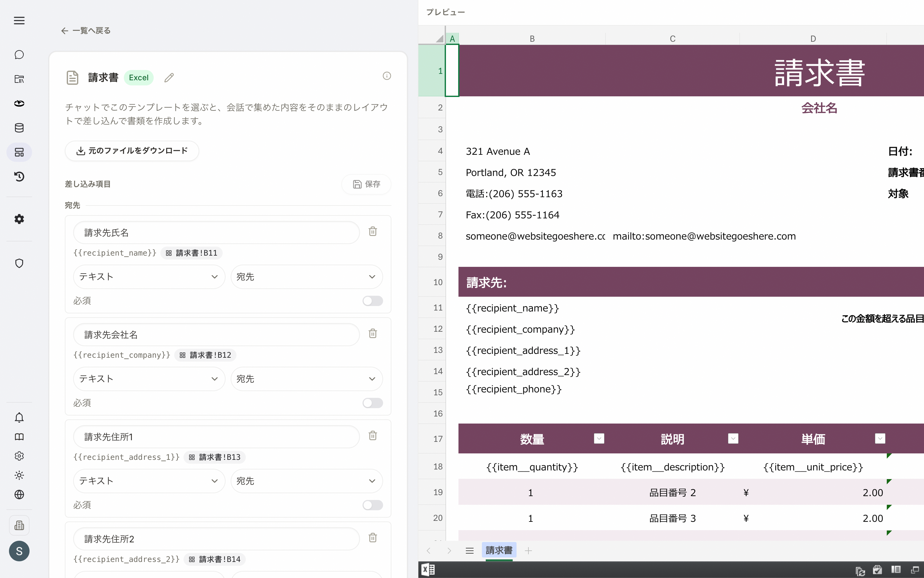Image resolution: width=924 pixels, height=578 pixels.
Task: Switch theme with the sun icon
Action: click(19, 475)
